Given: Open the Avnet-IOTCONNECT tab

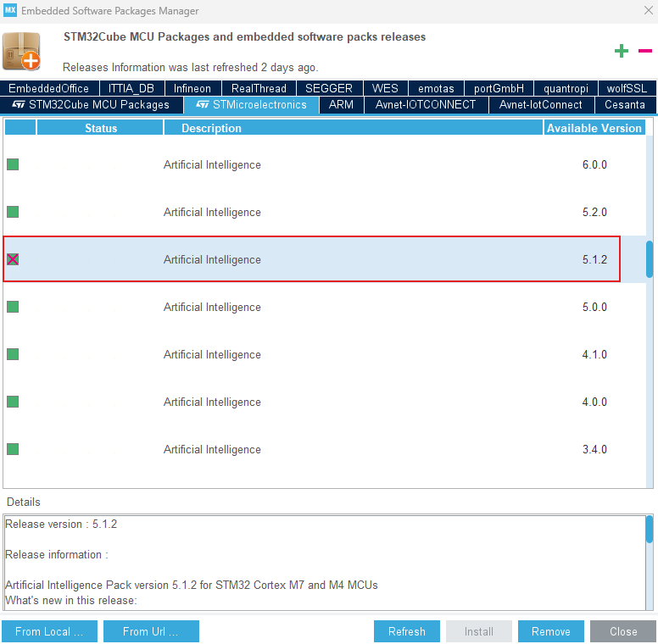Looking at the screenshot, I should [426, 104].
